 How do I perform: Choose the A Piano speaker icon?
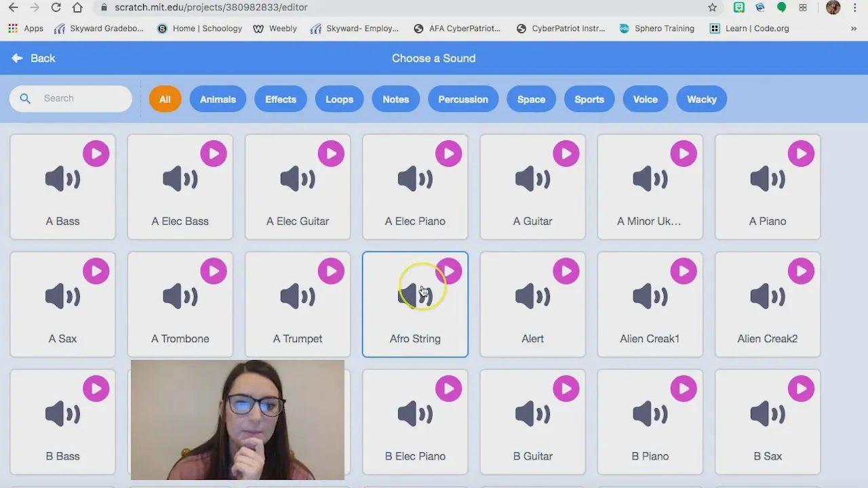(x=768, y=179)
